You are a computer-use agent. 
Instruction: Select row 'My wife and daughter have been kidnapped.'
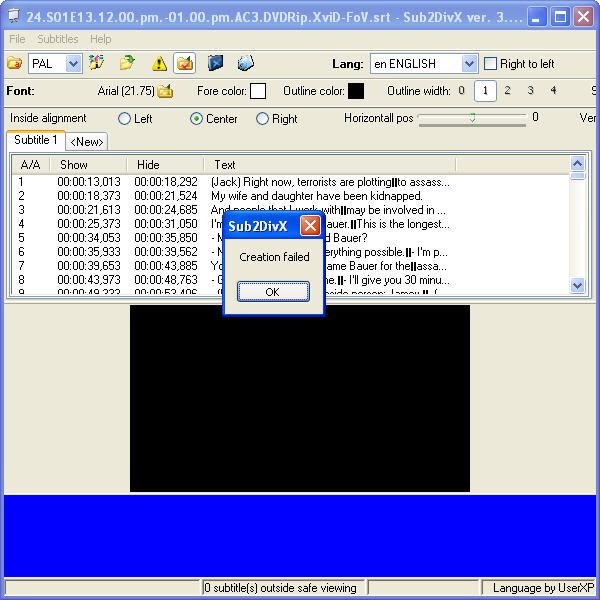coord(316,196)
